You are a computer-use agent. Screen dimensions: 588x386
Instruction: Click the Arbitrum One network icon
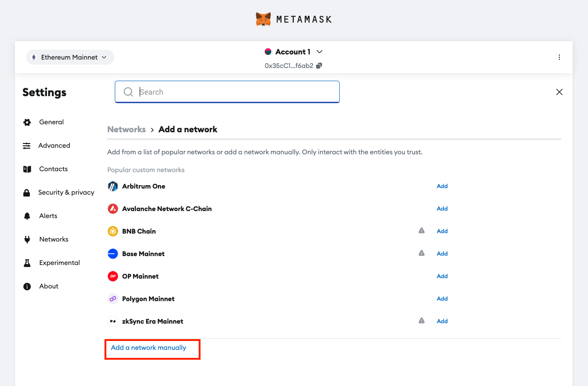112,186
